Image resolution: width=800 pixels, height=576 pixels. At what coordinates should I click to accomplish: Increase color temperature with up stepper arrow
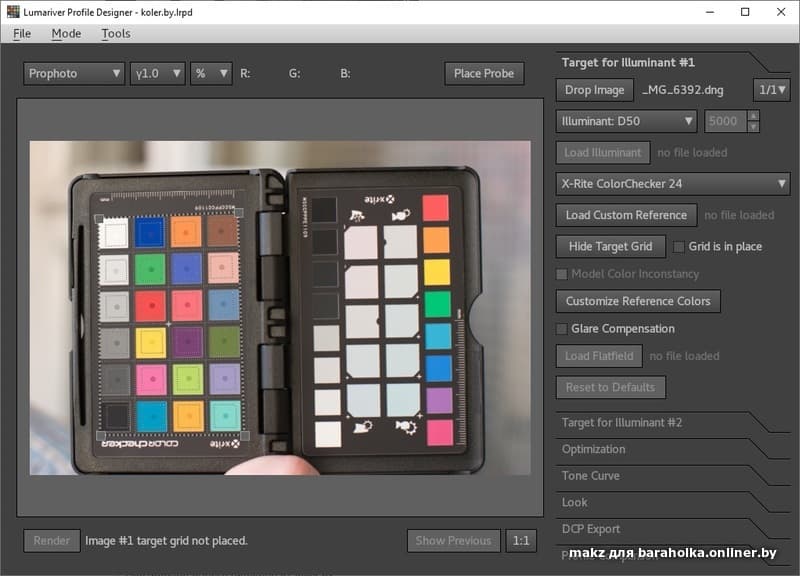753,115
